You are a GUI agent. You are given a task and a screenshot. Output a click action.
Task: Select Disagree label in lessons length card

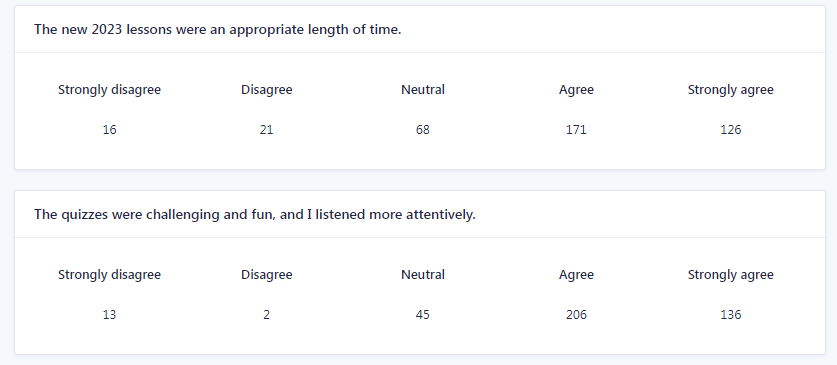point(266,90)
